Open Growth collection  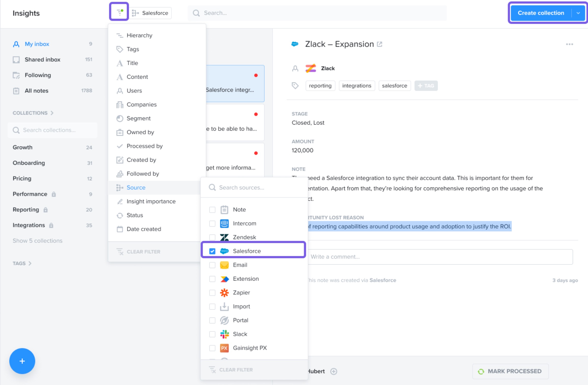coord(52,147)
